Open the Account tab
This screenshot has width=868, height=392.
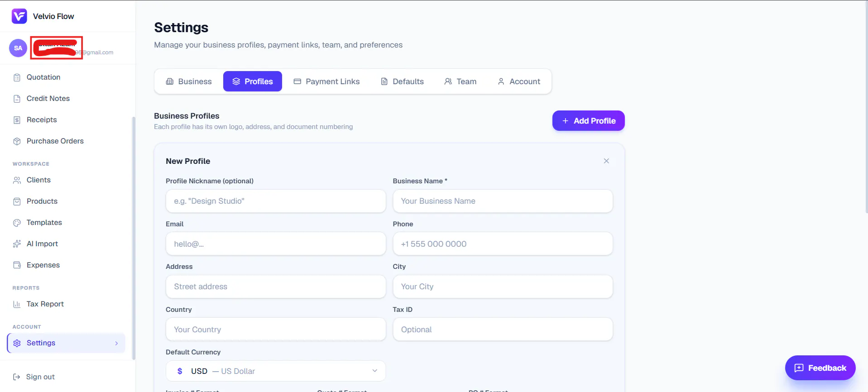point(519,81)
